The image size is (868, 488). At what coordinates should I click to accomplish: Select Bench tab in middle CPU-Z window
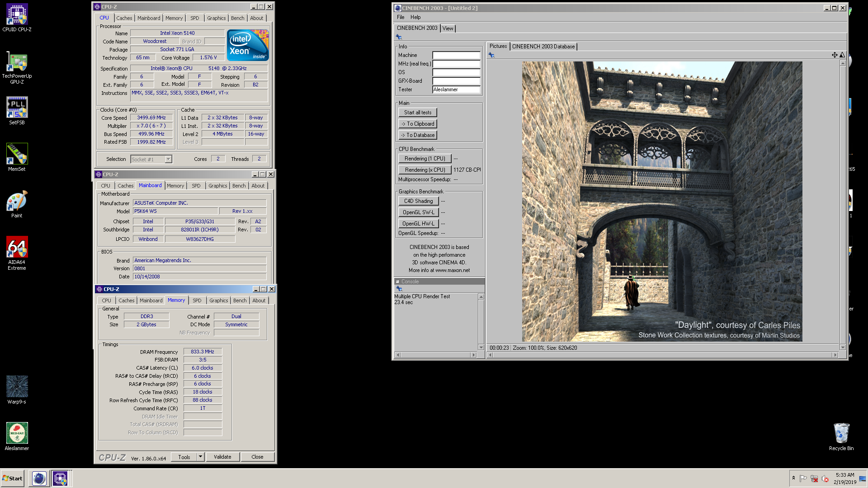[239, 186]
